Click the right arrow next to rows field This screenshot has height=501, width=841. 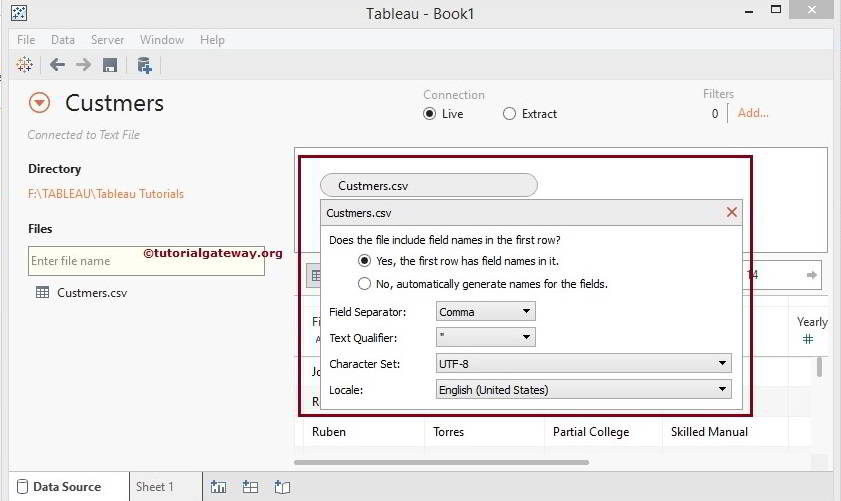point(812,275)
